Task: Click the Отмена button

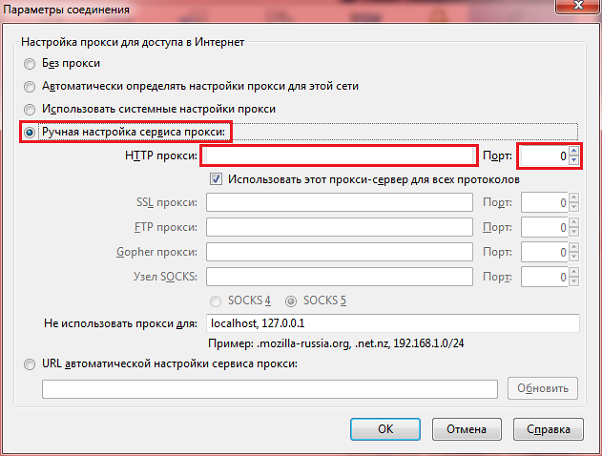Action: click(466, 429)
